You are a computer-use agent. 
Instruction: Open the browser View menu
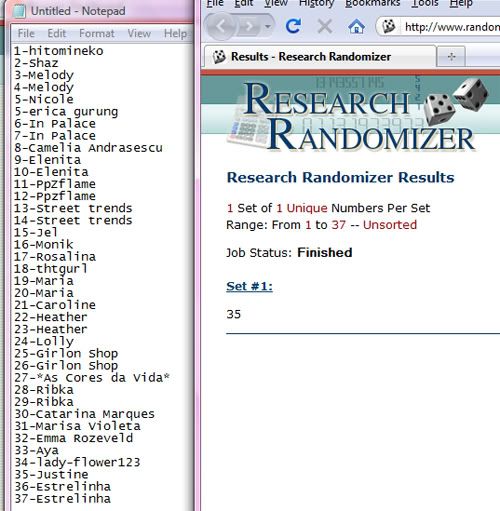276,3
